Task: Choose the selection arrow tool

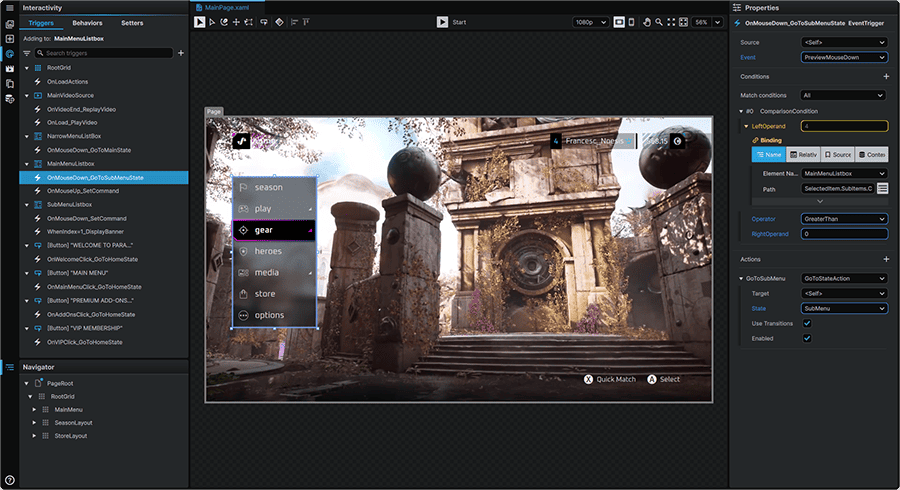Action: [199, 22]
